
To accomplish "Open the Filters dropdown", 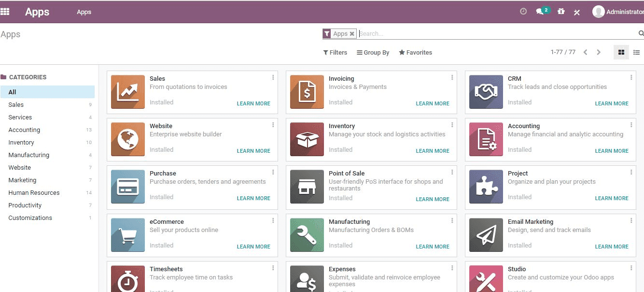I will click(x=335, y=52).
